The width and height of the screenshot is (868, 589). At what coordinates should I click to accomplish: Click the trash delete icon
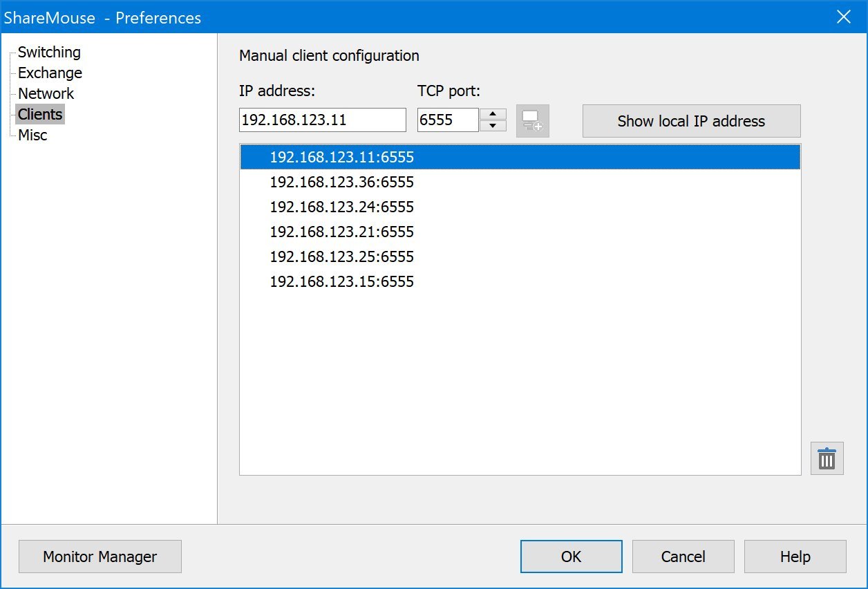[x=827, y=458]
